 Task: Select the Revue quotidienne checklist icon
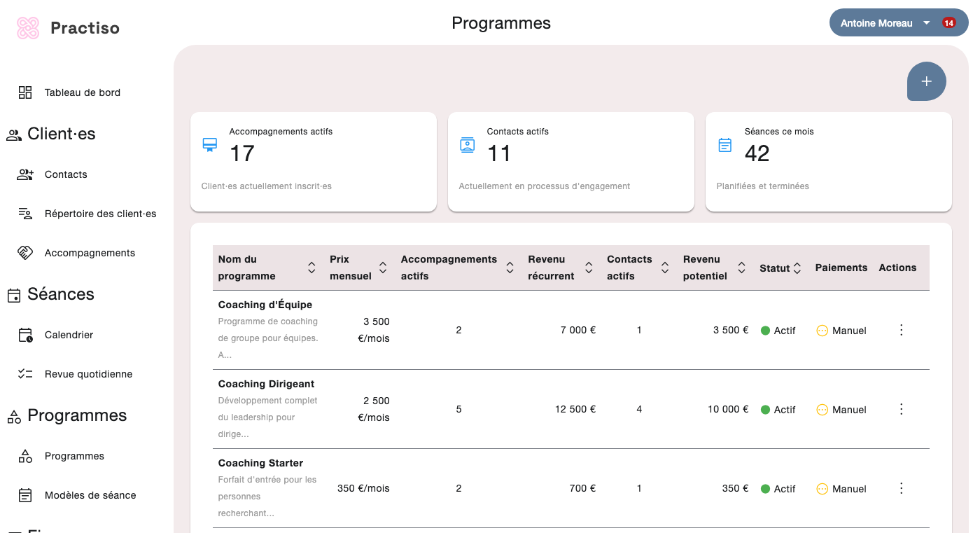pyautogui.click(x=24, y=373)
